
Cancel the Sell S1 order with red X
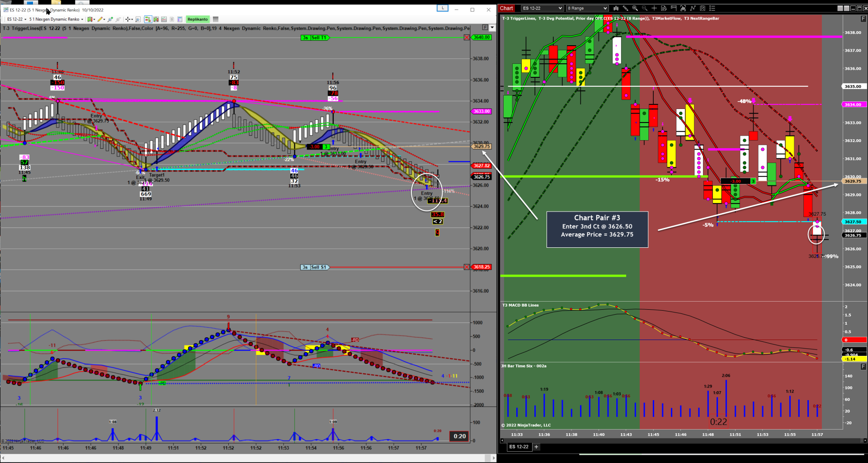[x=467, y=267]
